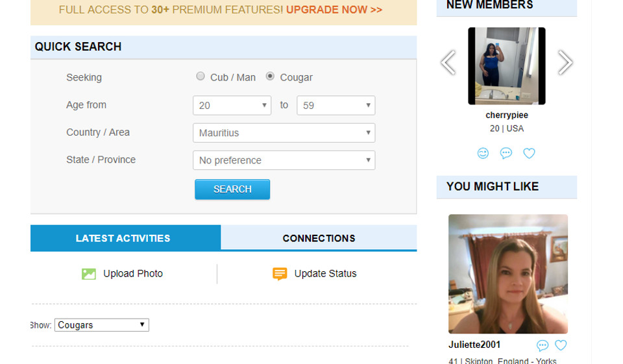Expand the State / Province dropdown

[x=284, y=160]
